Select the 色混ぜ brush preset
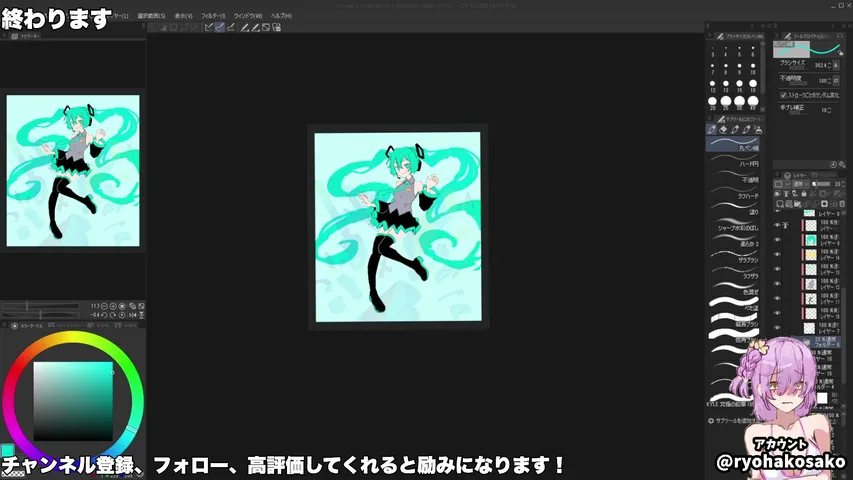853x480 pixels. coord(734,288)
